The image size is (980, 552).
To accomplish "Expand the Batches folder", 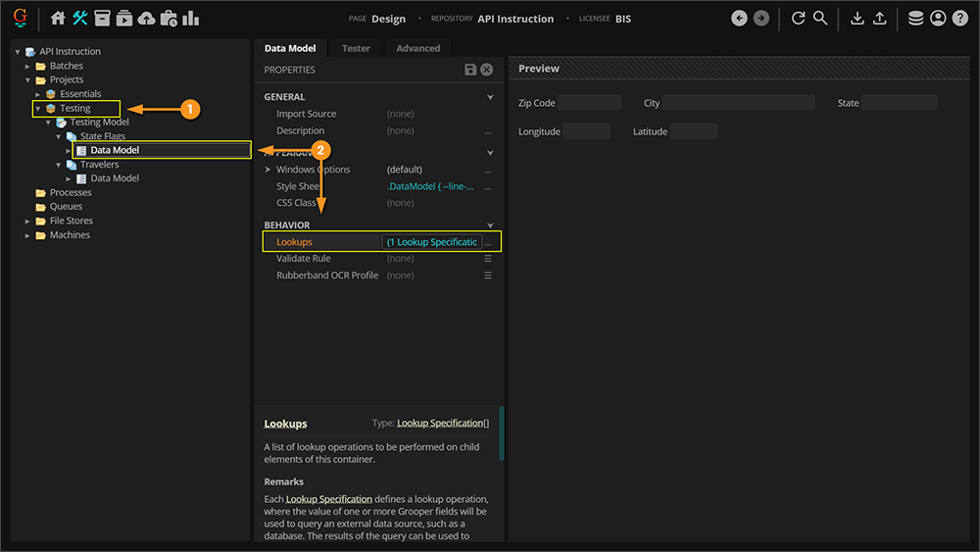I will (x=28, y=66).
